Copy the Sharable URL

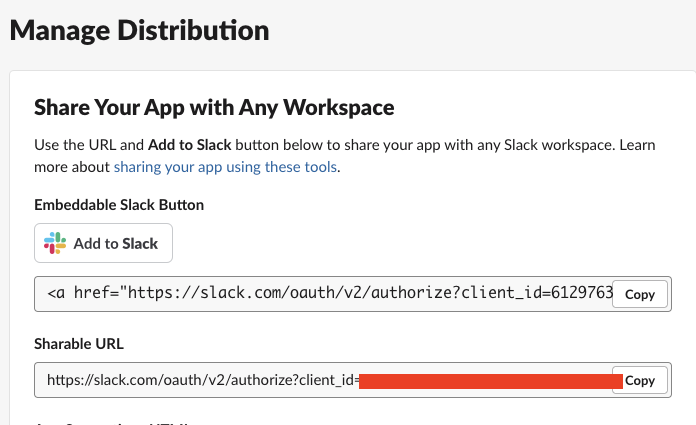pyautogui.click(x=640, y=380)
